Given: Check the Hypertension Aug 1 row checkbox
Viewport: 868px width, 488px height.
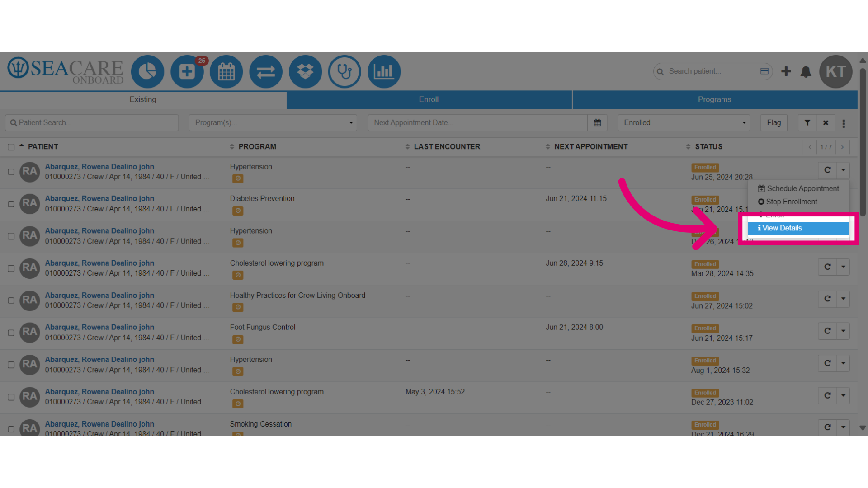Looking at the screenshot, I should 11,365.
